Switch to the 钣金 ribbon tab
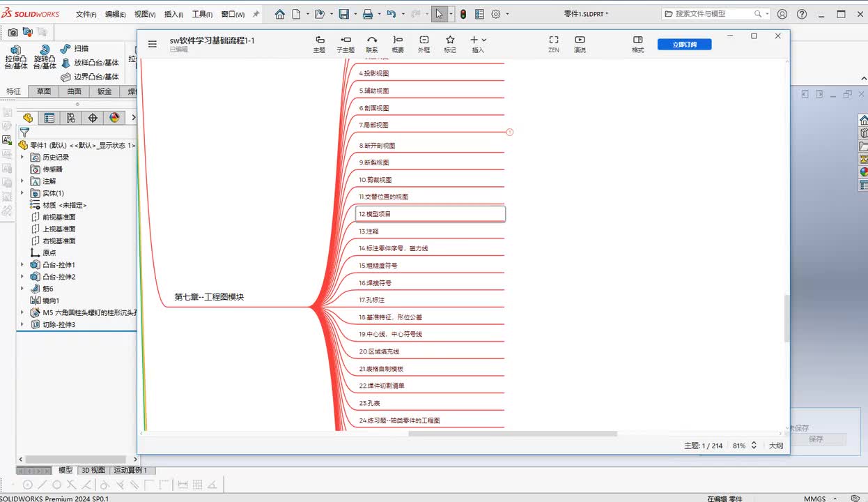The height and width of the screenshot is (502, 868). click(x=104, y=91)
